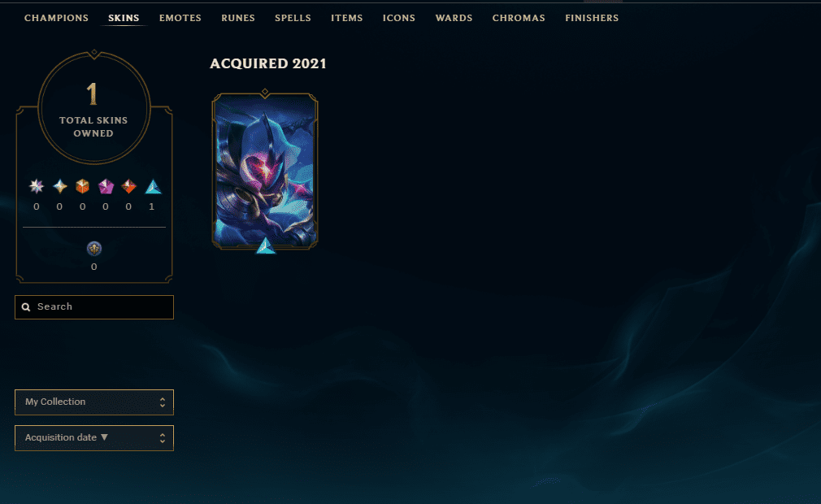Click the blue triangle tier icon
The width and height of the screenshot is (821, 504).
pyautogui.click(x=153, y=186)
